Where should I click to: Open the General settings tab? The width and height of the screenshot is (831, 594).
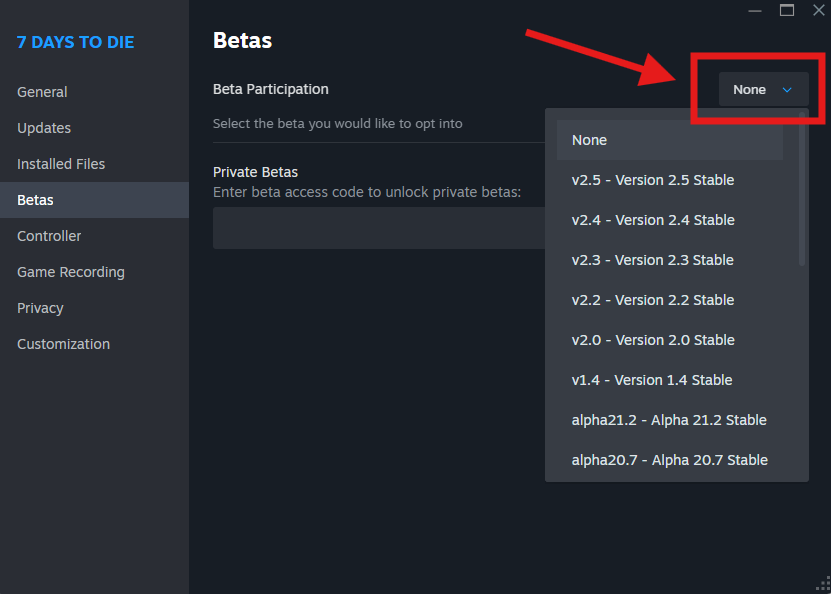(94, 92)
